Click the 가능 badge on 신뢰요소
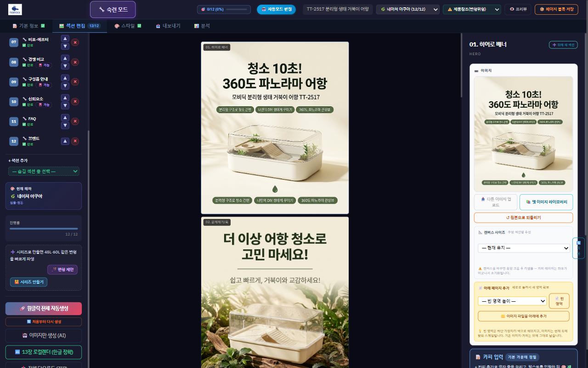Image resolution: width=588 pixels, height=368 pixels. (45, 104)
